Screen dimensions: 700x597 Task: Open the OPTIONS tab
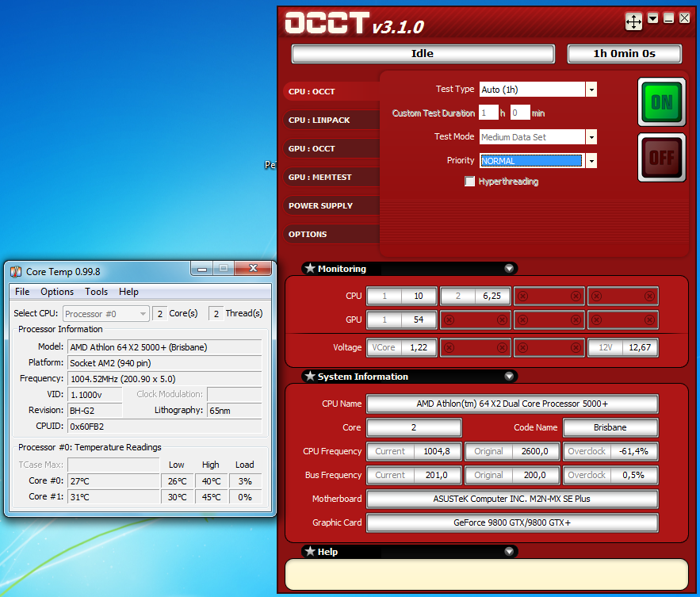331,235
